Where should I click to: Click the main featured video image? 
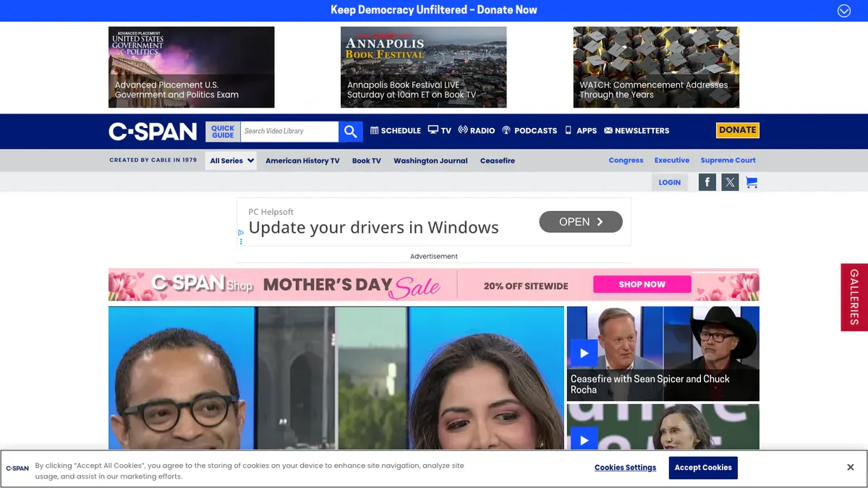point(336,378)
